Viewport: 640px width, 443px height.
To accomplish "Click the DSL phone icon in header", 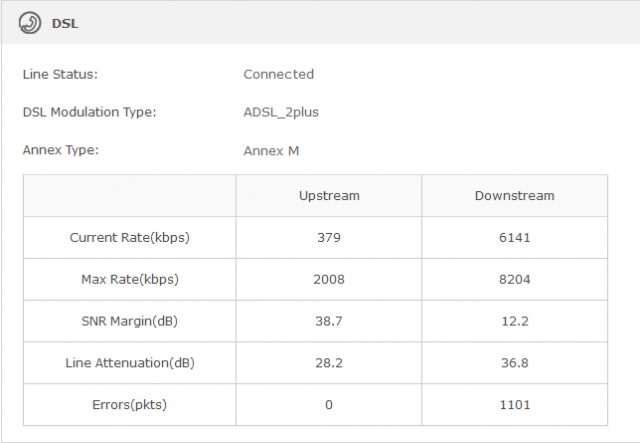I will (30, 23).
